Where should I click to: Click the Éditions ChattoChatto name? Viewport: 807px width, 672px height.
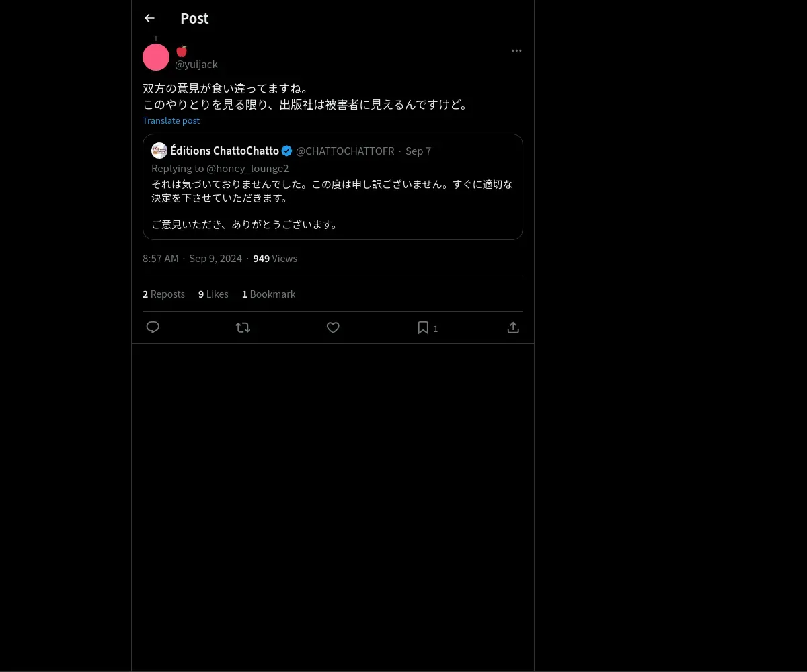pyautogui.click(x=225, y=151)
